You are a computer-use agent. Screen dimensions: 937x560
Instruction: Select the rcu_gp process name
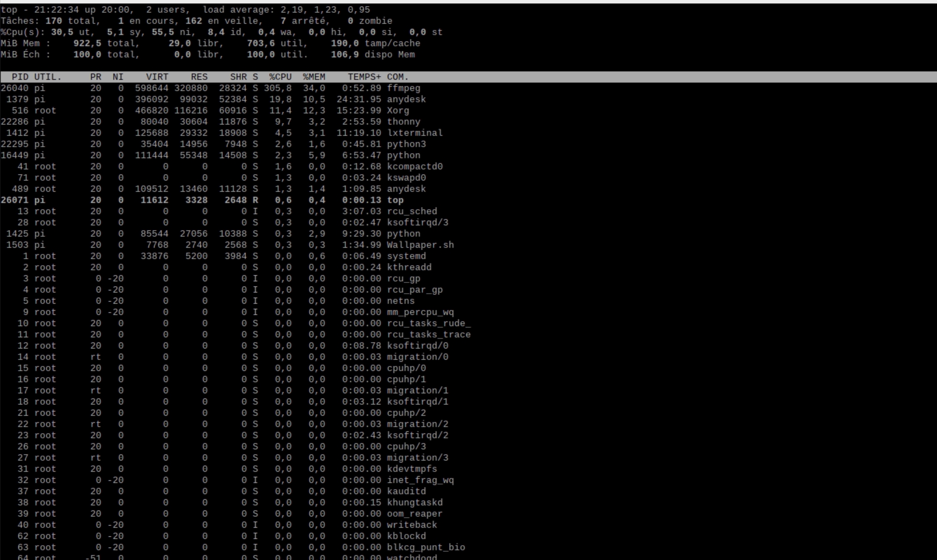point(404,279)
